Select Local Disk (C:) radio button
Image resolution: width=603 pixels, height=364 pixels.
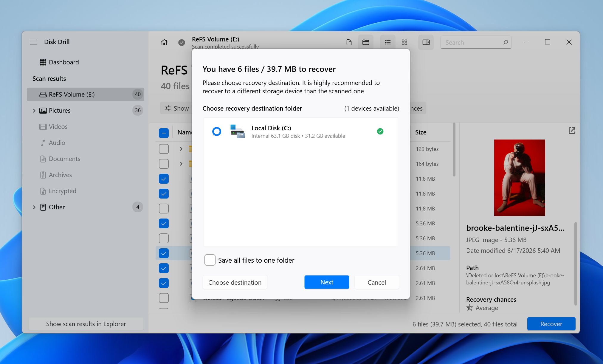pyautogui.click(x=217, y=131)
